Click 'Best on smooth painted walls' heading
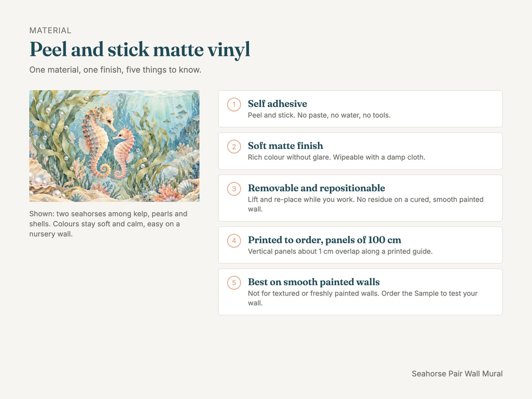This screenshot has width=532, height=399. click(314, 282)
